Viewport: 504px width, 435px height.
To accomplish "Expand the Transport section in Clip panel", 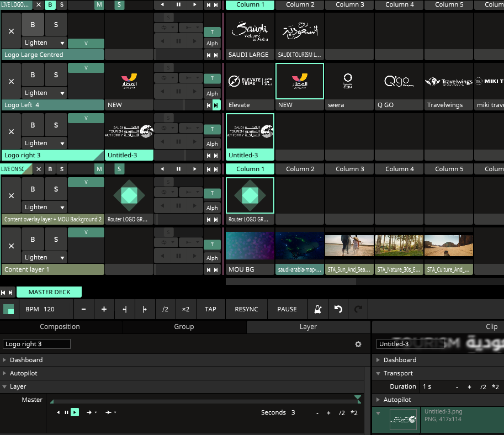I will (x=398, y=373).
